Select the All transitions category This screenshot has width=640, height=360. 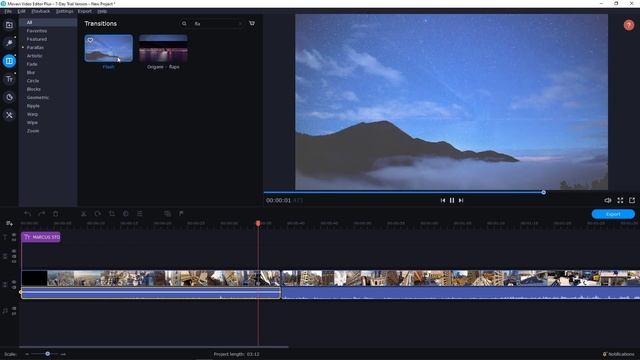point(48,22)
